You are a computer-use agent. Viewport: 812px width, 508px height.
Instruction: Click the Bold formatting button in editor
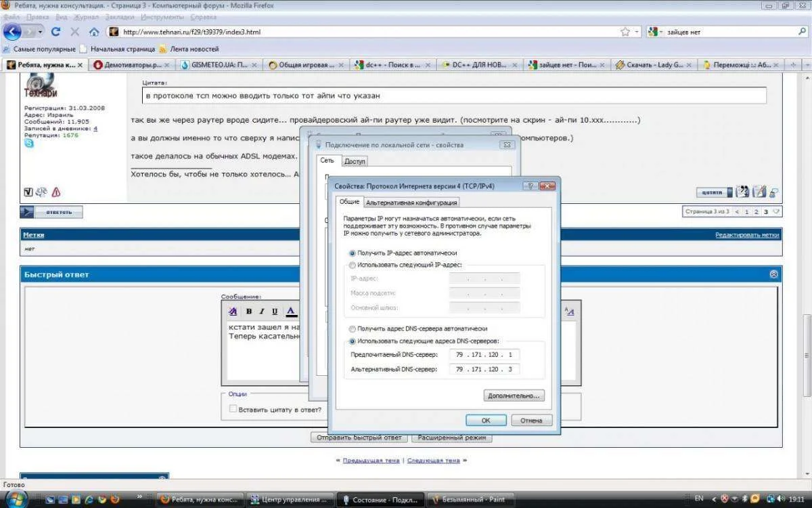tap(249, 312)
